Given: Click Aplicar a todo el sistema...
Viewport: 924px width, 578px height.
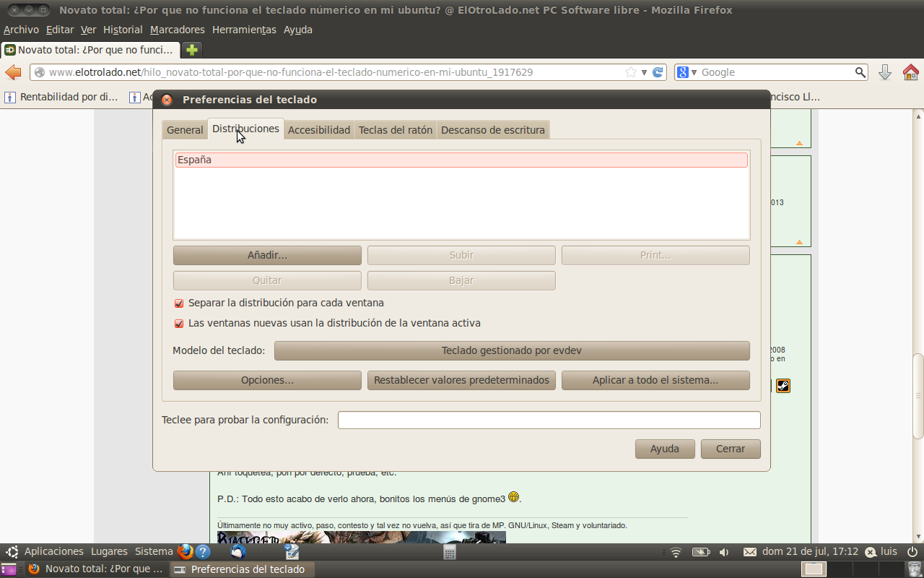Looking at the screenshot, I should pos(655,380).
